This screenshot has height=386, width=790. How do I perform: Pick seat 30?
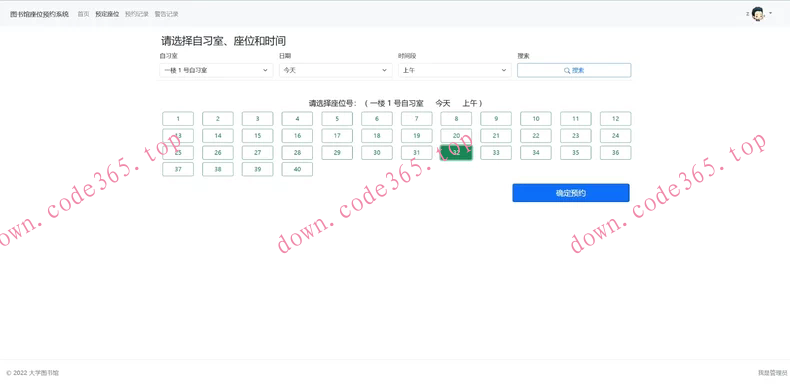(377, 153)
